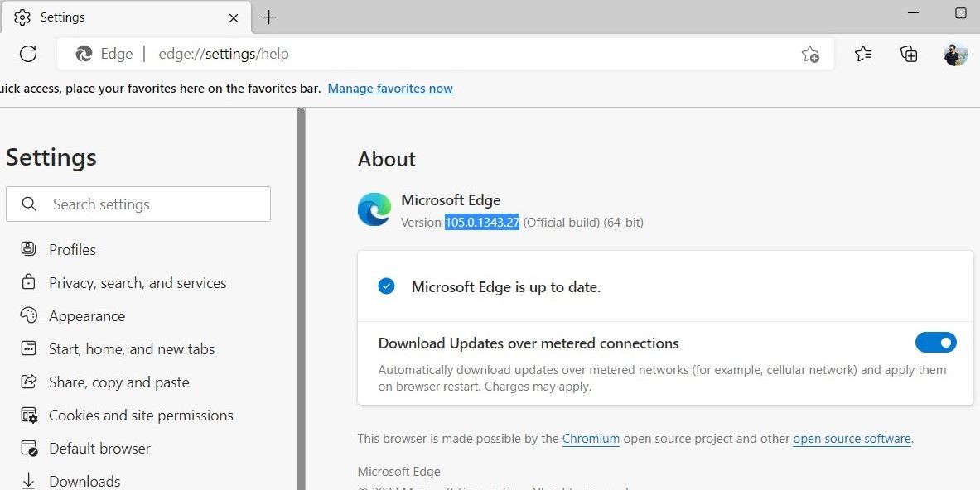Screen dimensions: 980x490
Task: Click the magnifier icon in Search settings
Action: click(x=29, y=204)
